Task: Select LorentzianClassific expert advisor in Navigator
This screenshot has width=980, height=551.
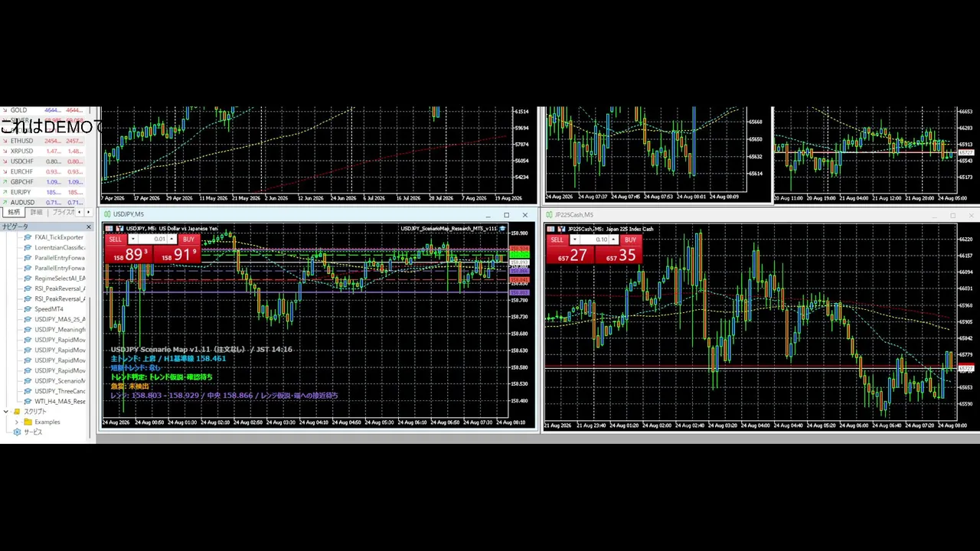Action: click(60, 248)
